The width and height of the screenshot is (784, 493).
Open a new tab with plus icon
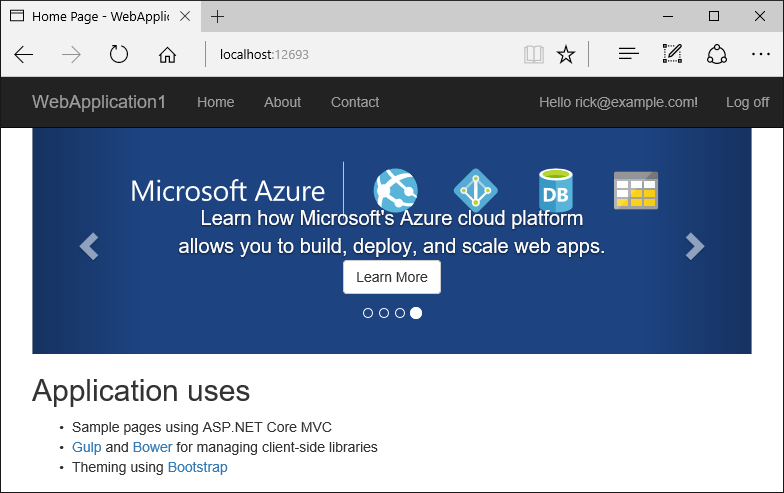(218, 16)
